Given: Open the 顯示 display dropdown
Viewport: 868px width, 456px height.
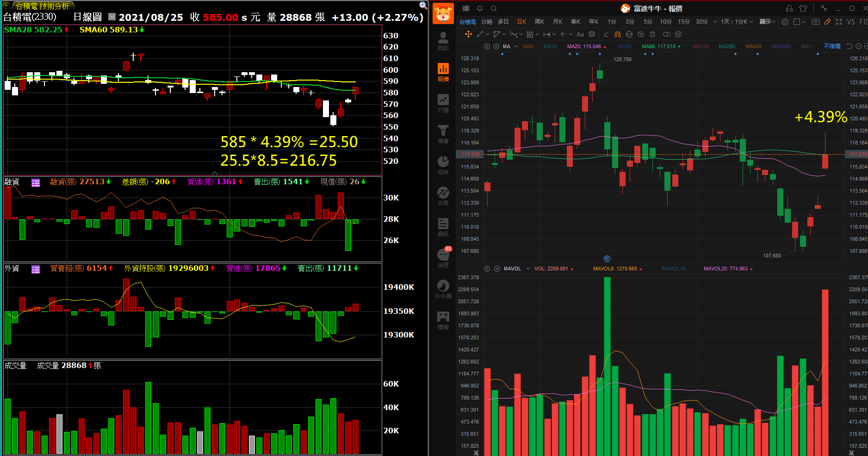Looking at the screenshot, I should coord(767,22).
